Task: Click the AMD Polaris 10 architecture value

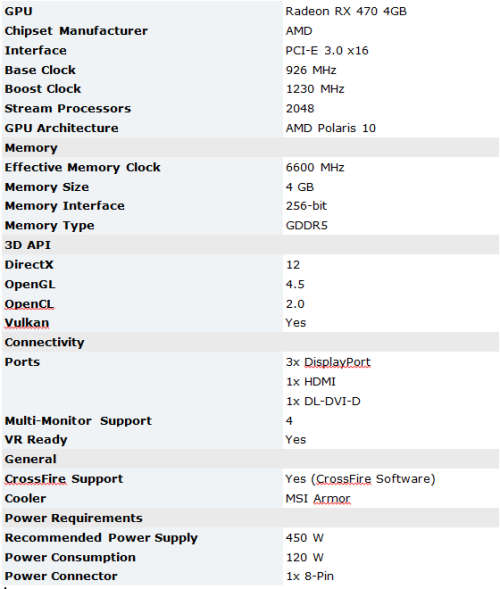Action: 331,128
